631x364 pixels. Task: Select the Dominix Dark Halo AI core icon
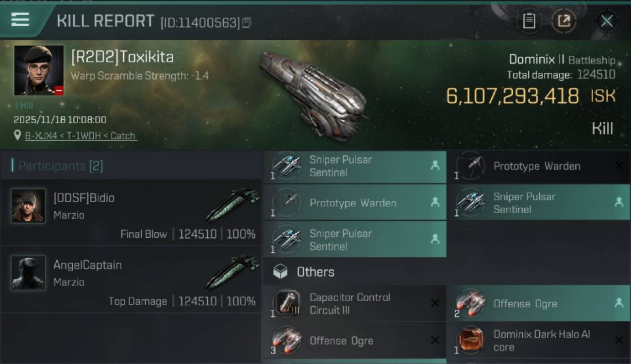tap(470, 340)
